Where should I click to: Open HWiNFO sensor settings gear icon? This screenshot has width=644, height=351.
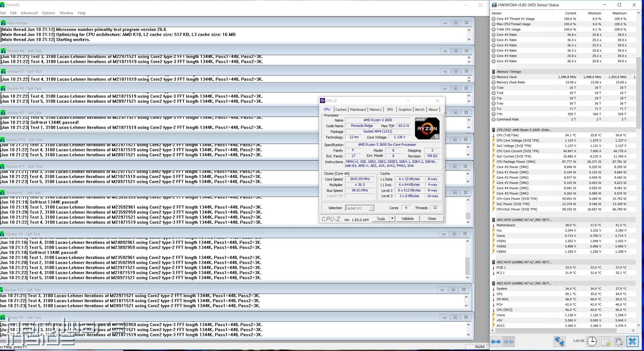619,342
